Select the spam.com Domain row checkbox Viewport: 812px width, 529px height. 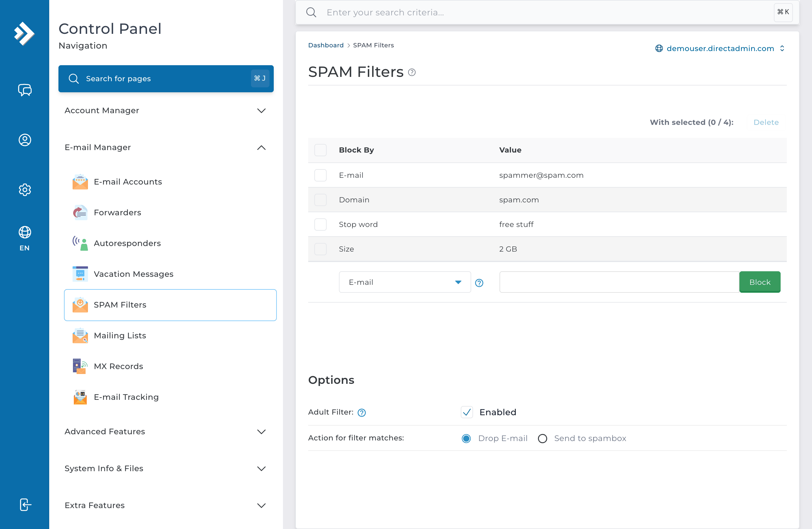click(x=320, y=200)
